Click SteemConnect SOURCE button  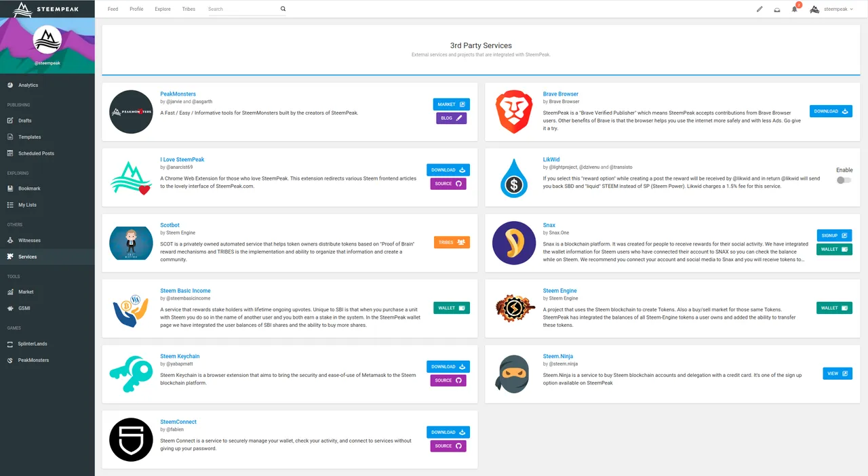pyautogui.click(x=448, y=446)
